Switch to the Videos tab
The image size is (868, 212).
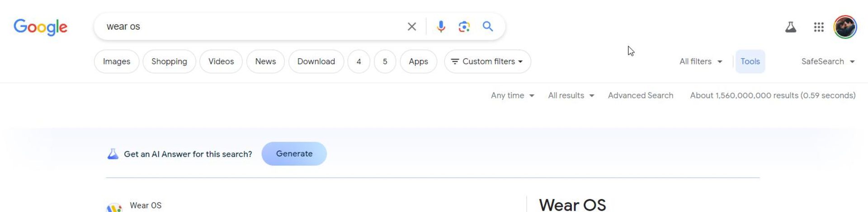click(x=221, y=61)
